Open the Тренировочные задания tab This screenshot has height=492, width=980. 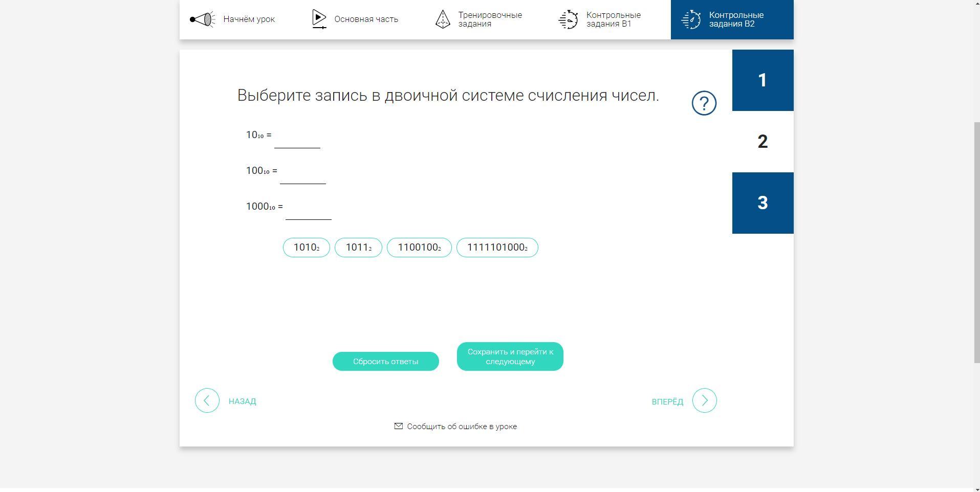coord(490,19)
